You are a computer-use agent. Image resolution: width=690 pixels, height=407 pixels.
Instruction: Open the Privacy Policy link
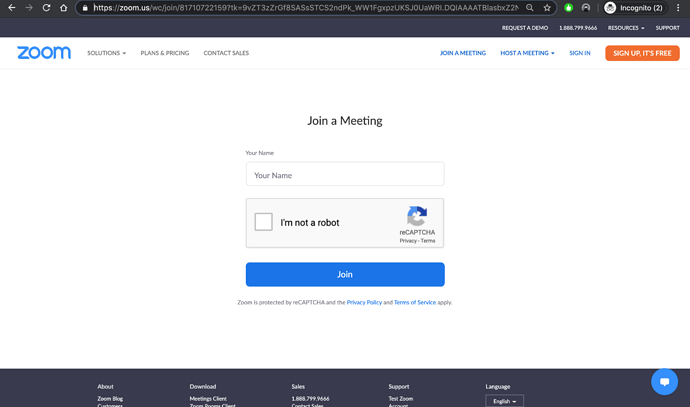(364, 302)
